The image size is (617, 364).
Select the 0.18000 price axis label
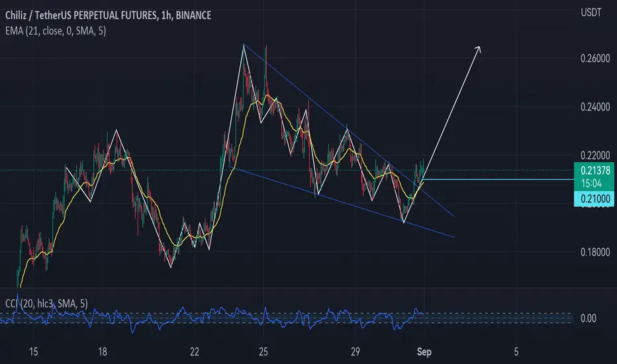tap(595, 252)
